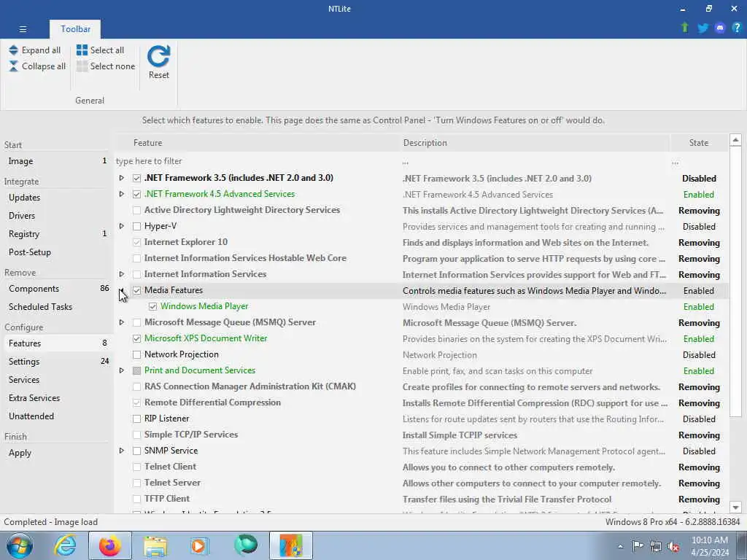Check the SNMP Service checkbox

[136, 451]
